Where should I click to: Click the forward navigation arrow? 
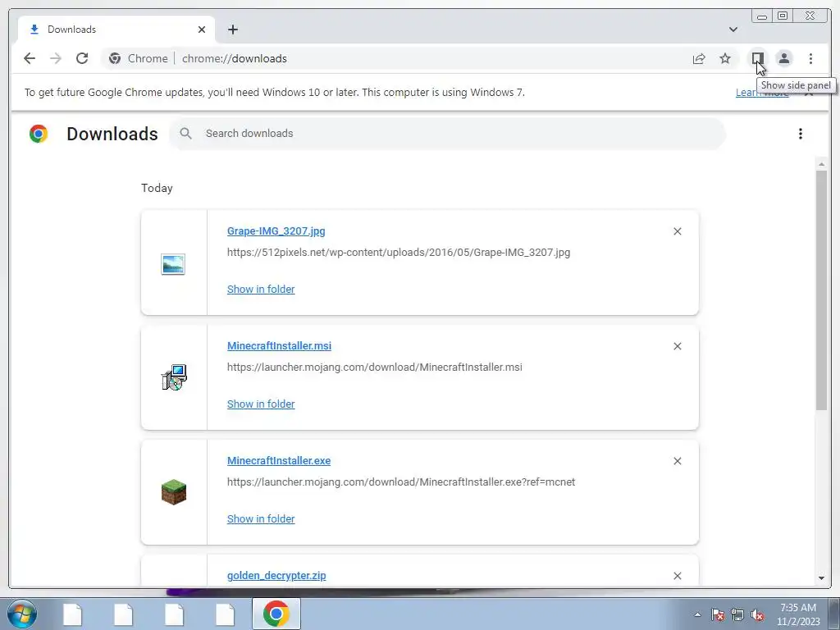coord(56,58)
